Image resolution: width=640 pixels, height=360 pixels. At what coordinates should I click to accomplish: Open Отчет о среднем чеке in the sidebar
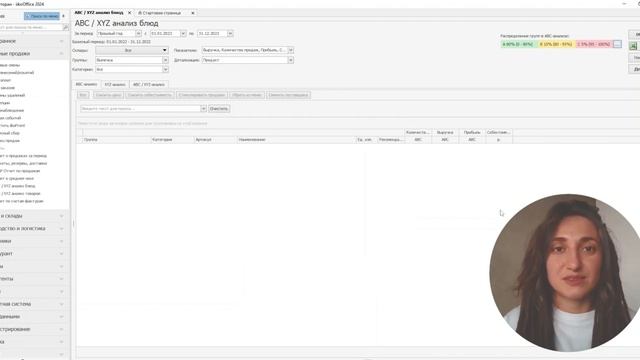pos(17,178)
